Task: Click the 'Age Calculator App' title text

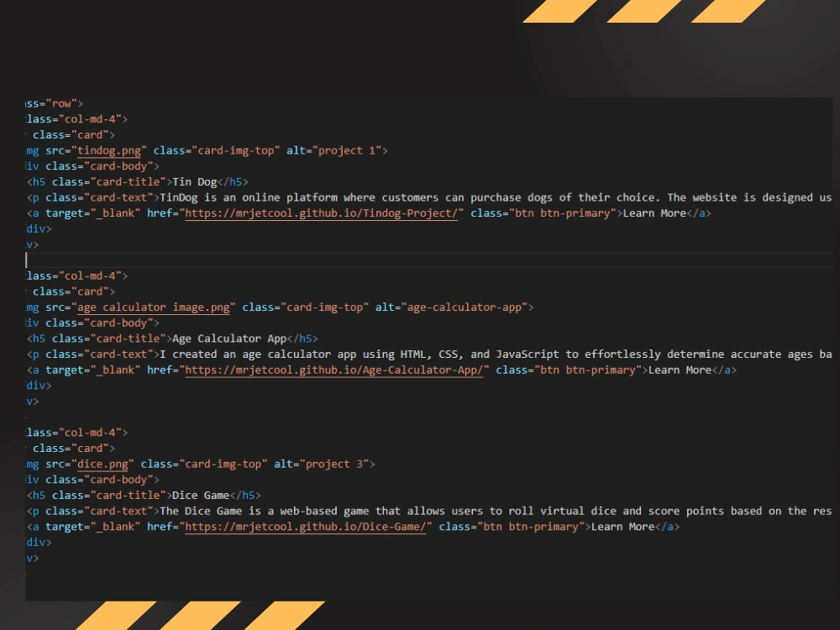Action: (229, 339)
